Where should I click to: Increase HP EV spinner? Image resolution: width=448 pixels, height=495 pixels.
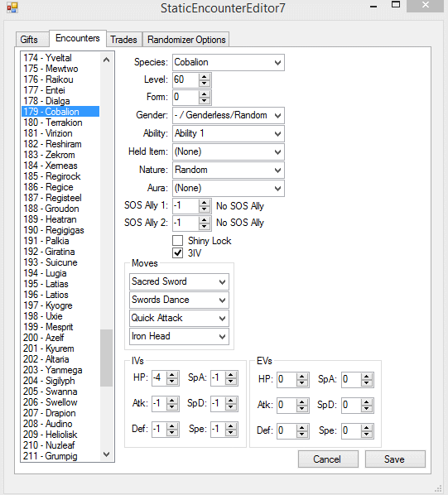click(302, 377)
